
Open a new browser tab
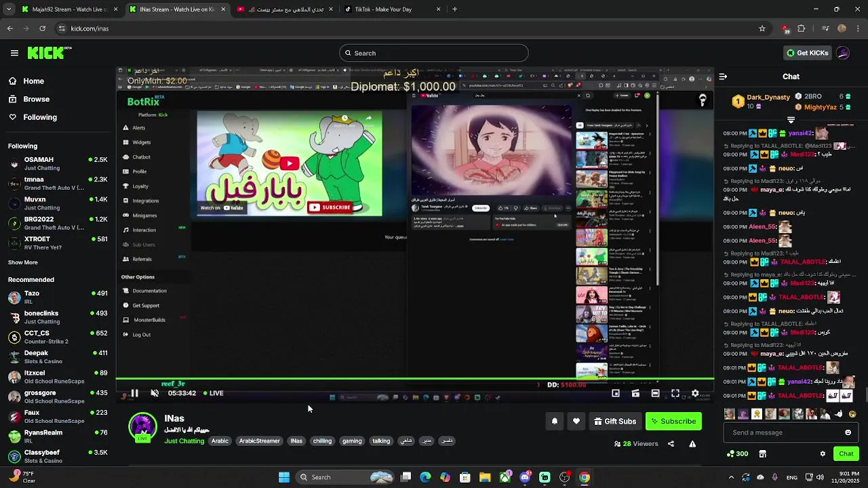[454, 9]
